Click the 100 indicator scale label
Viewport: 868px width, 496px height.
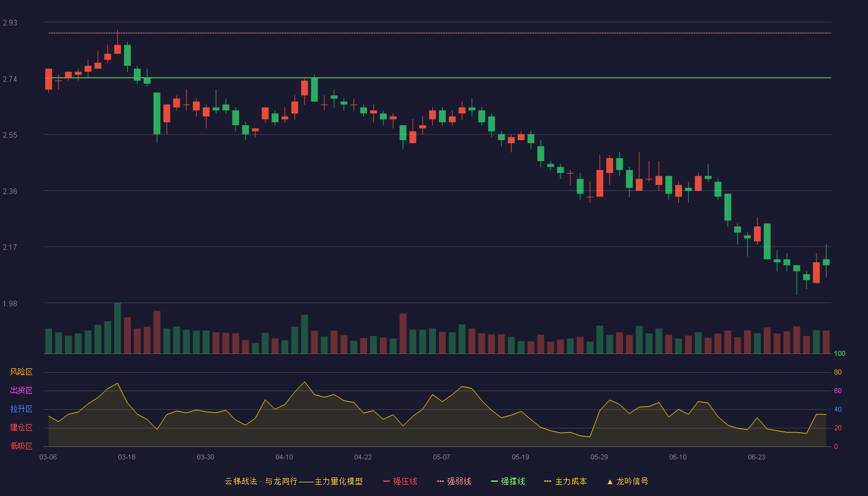tap(839, 354)
